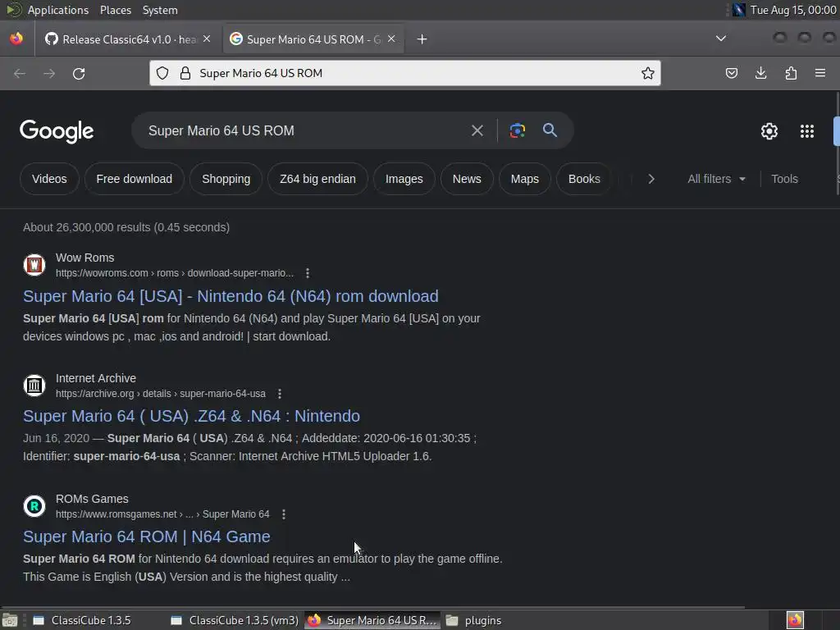Bookmark this page with star icon
The width and height of the screenshot is (840, 630).
(x=648, y=73)
